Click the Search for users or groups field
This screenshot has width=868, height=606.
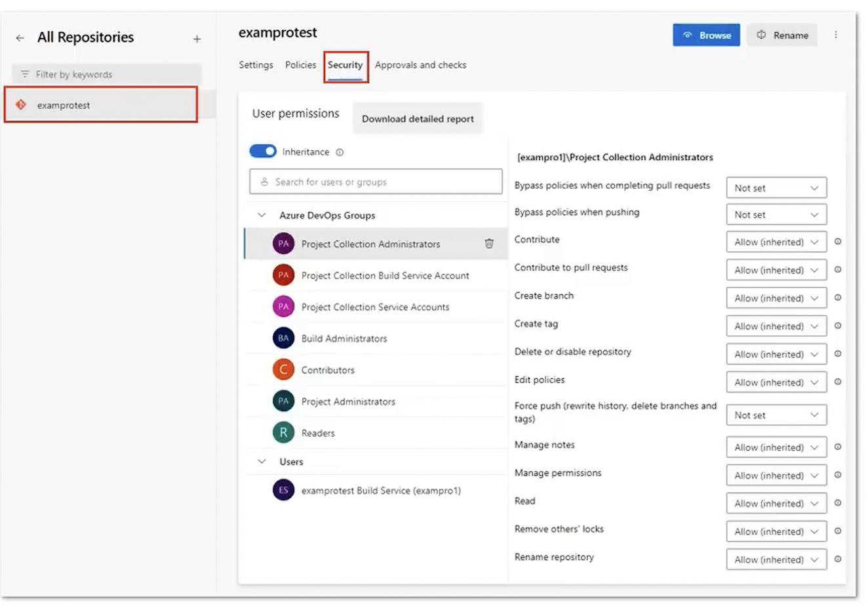click(376, 182)
